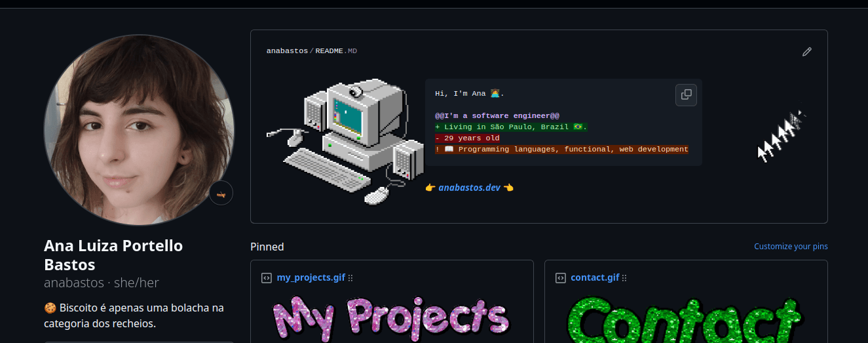
Task: Click Customize your pins
Action: point(791,247)
